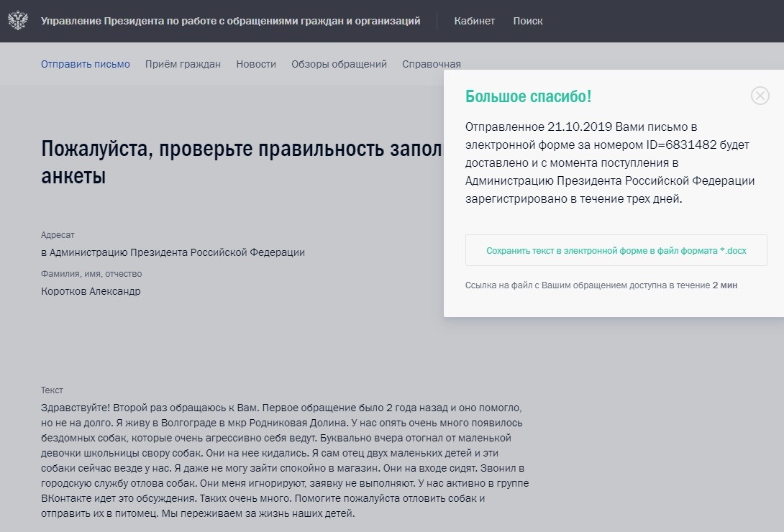Click the 'Текст' field label

pyautogui.click(x=52, y=390)
